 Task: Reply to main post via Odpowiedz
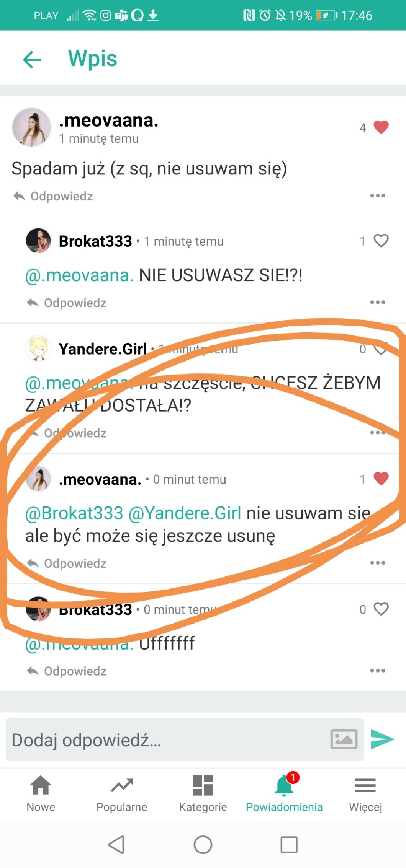(53, 196)
